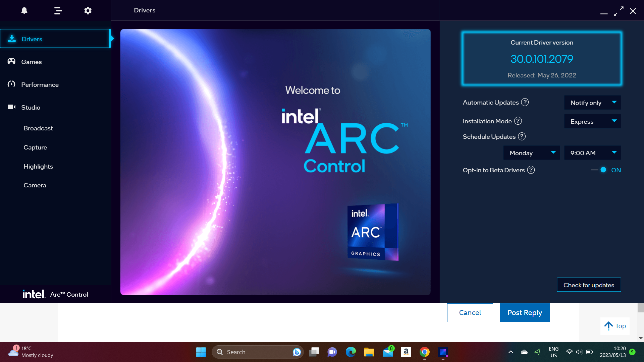644x362 pixels.
Task: Open the Notify only dropdown
Action: click(592, 103)
